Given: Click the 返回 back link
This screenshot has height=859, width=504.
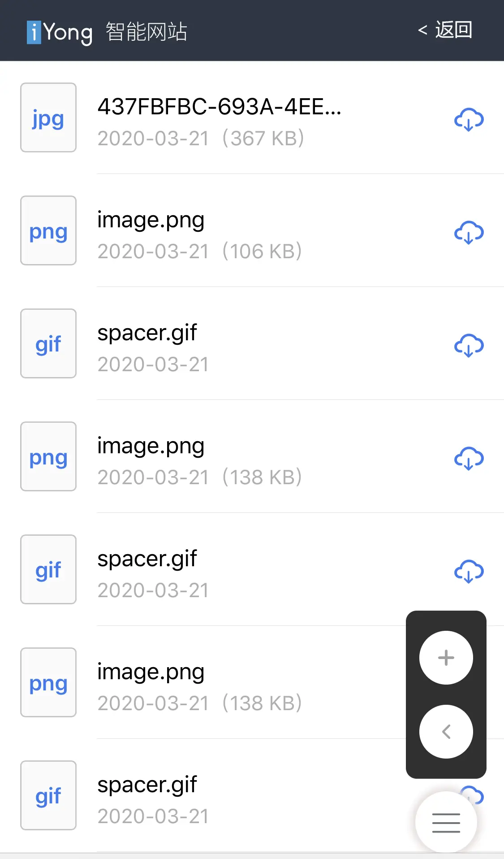Looking at the screenshot, I should coord(446,30).
